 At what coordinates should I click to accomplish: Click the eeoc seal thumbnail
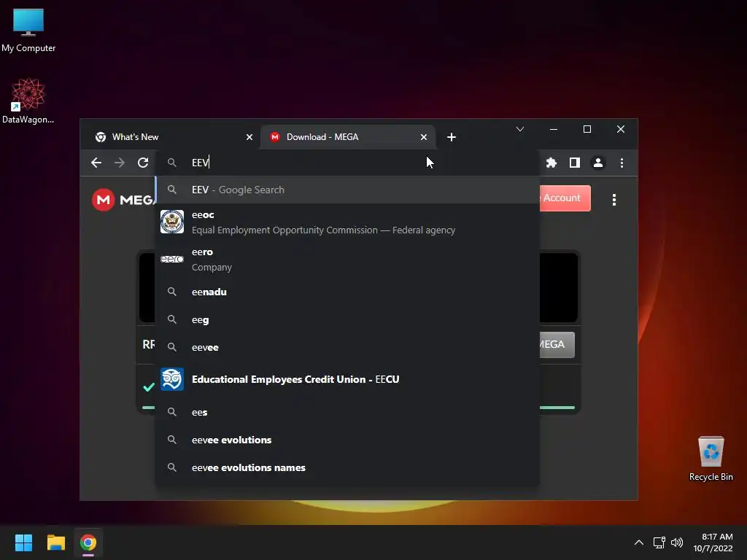172,222
